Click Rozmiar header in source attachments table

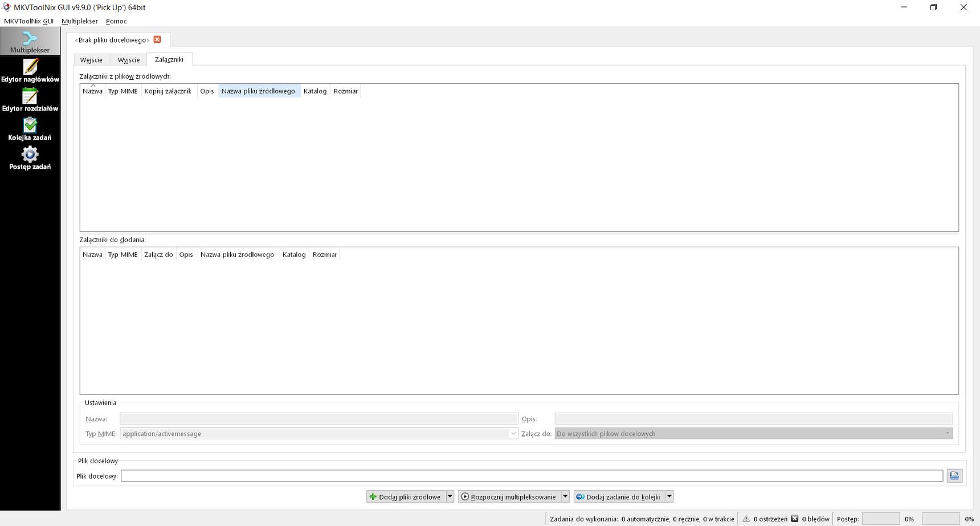[346, 91]
